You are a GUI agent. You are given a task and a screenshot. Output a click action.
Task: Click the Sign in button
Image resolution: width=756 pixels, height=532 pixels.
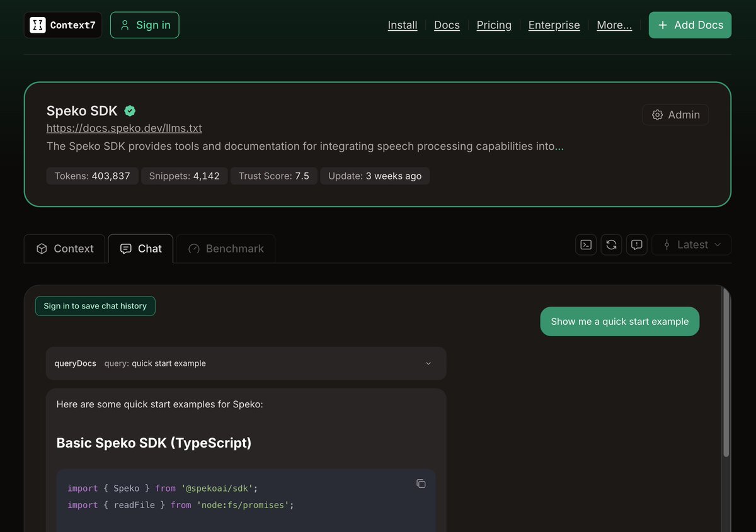click(x=145, y=25)
